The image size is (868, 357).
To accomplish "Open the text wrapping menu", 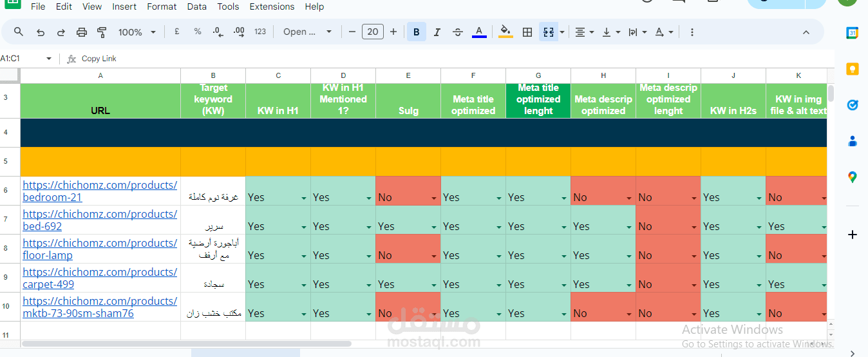I will pyautogui.click(x=637, y=32).
